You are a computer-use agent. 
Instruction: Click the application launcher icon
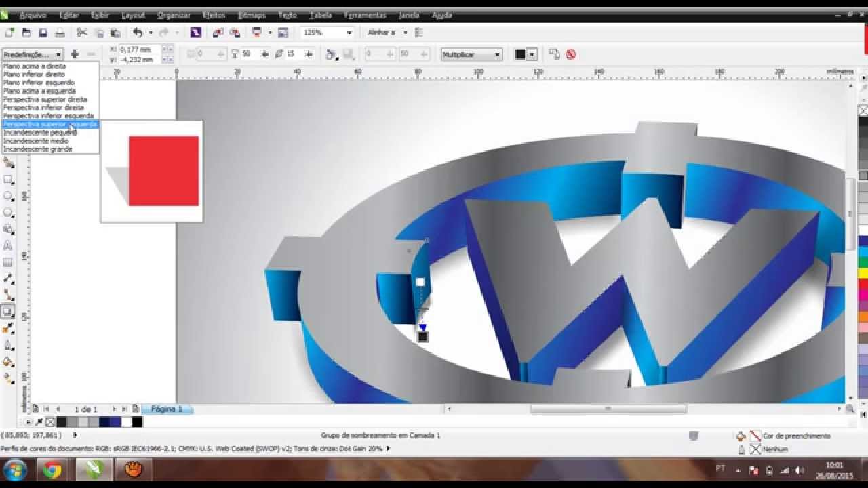coord(257,33)
